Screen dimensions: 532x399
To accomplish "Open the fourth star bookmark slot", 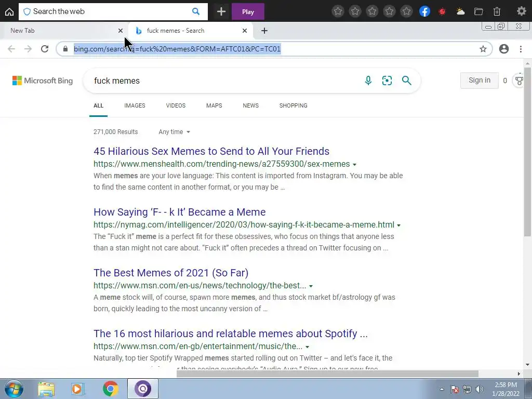I will tap(389, 11).
